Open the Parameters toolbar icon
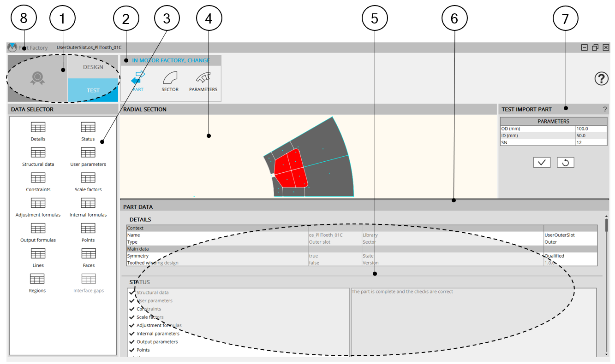This screenshot has width=615, height=364. (203, 78)
